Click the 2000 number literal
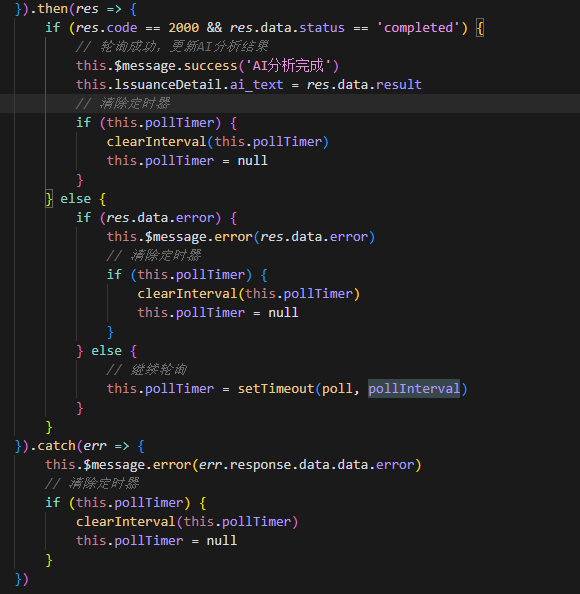The height and width of the screenshot is (594, 580). click(x=183, y=28)
